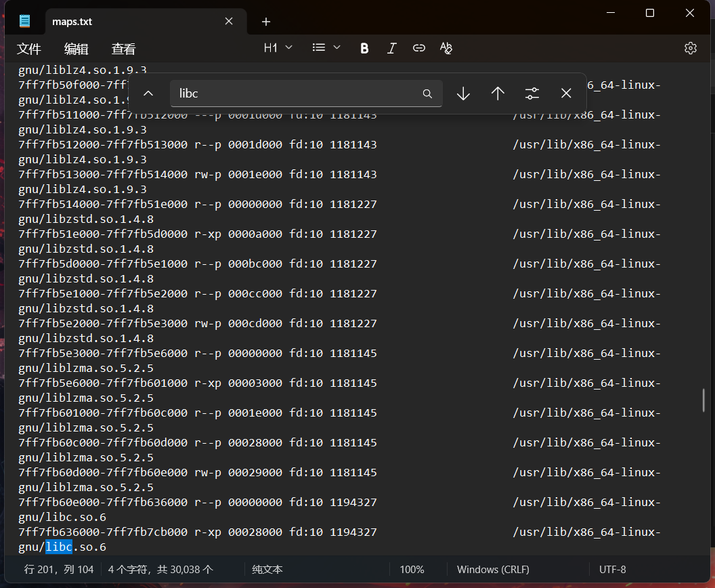Click address 7ff7fb5e6000-7ff7fb601000
The width and height of the screenshot is (715, 588).
(103, 383)
